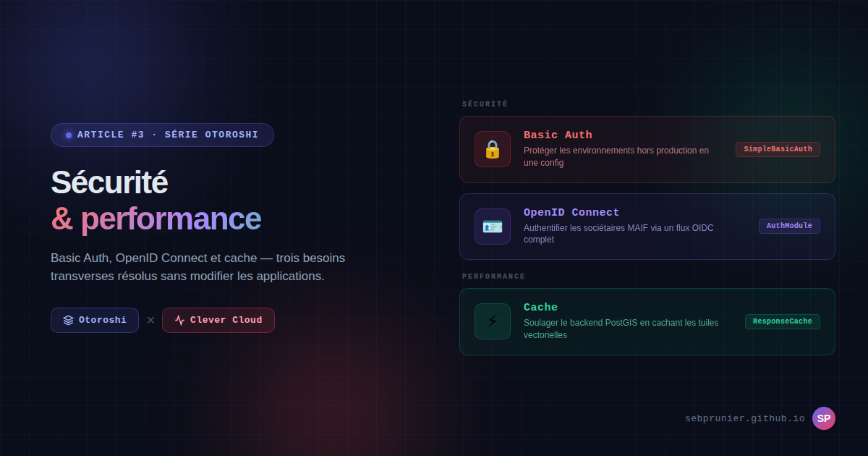The width and height of the screenshot is (868, 456).
Task: Click the lightning bolt Cache icon
Action: tap(493, 321)
